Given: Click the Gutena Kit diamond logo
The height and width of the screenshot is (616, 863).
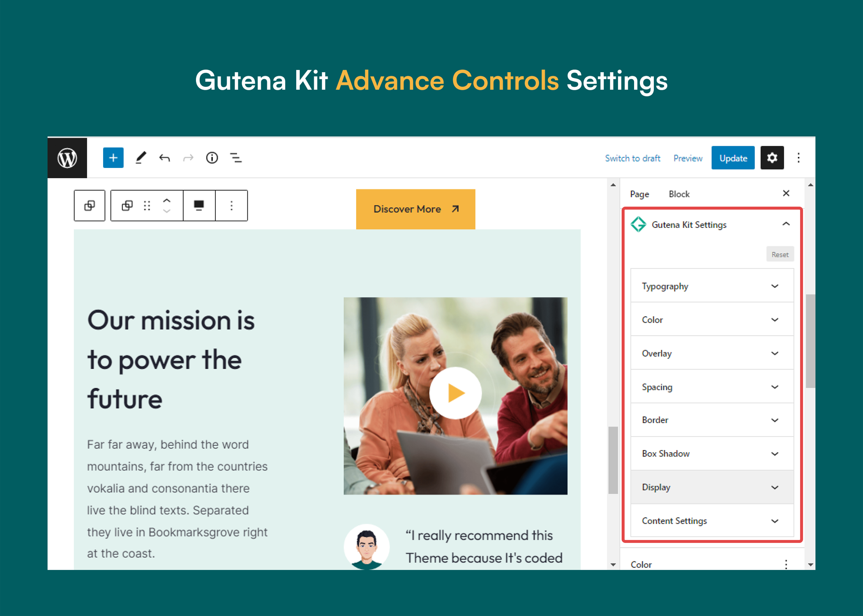Looking at the screenshot, I should point(638,224).
